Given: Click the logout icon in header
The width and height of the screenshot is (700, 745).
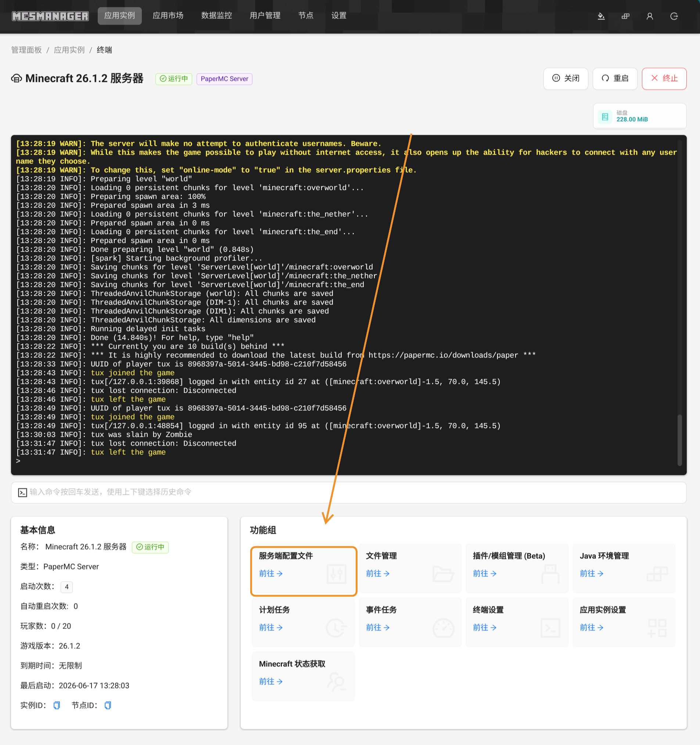Looking at the screenshot, I should [x=674, y=16].
